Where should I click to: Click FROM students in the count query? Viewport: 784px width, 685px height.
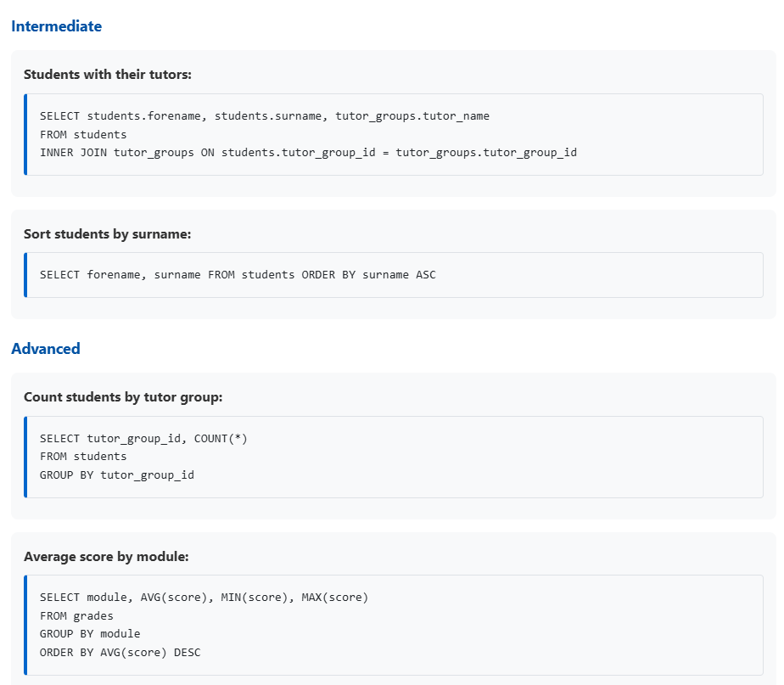point(83,457)
